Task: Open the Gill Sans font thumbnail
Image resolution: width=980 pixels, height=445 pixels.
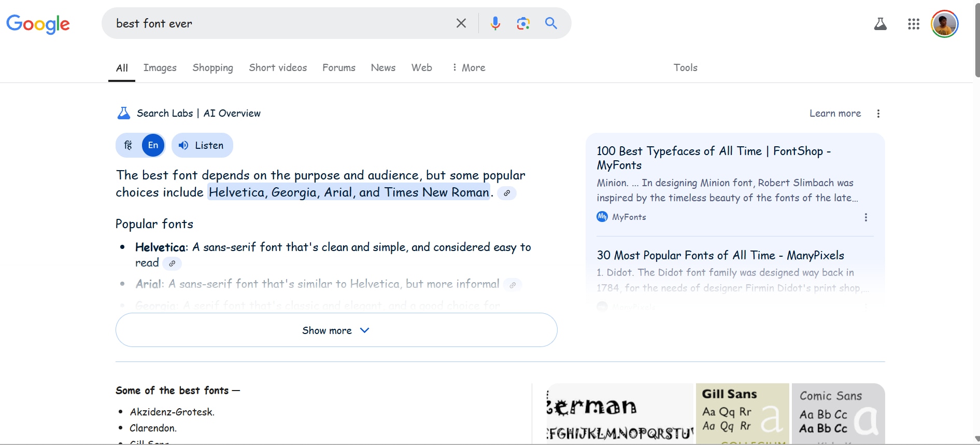Action: (742, 414)
